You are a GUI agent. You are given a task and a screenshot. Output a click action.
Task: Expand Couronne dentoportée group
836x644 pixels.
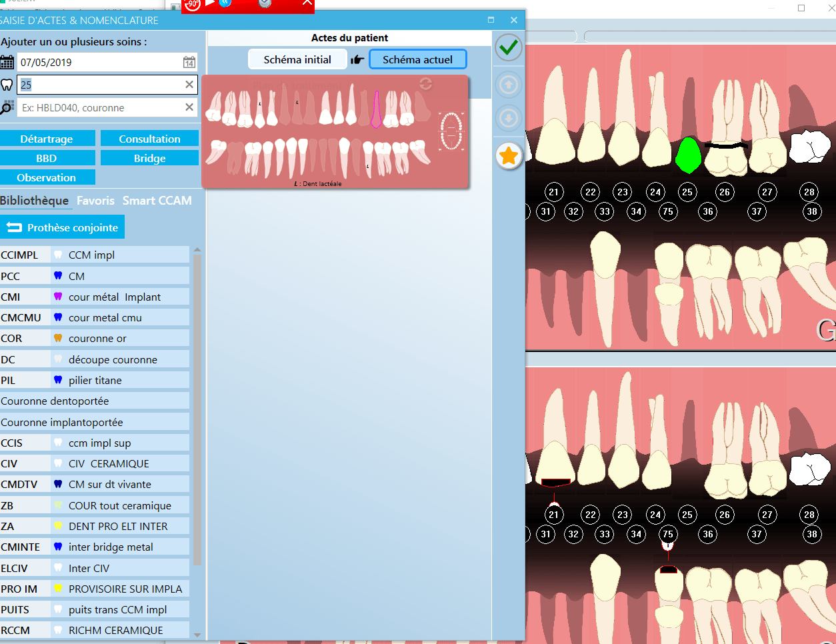(x=55, y=401)
